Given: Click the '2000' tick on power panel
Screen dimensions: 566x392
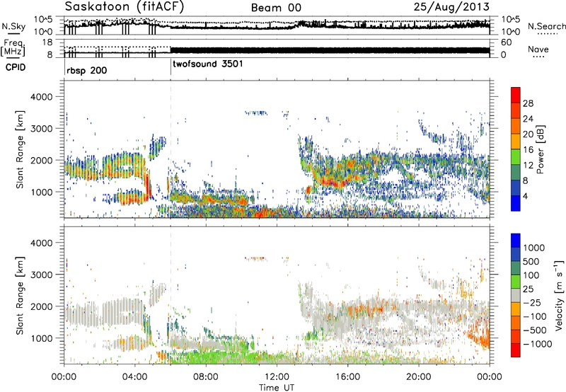Looking at the screenshot, I should (41, 160).
